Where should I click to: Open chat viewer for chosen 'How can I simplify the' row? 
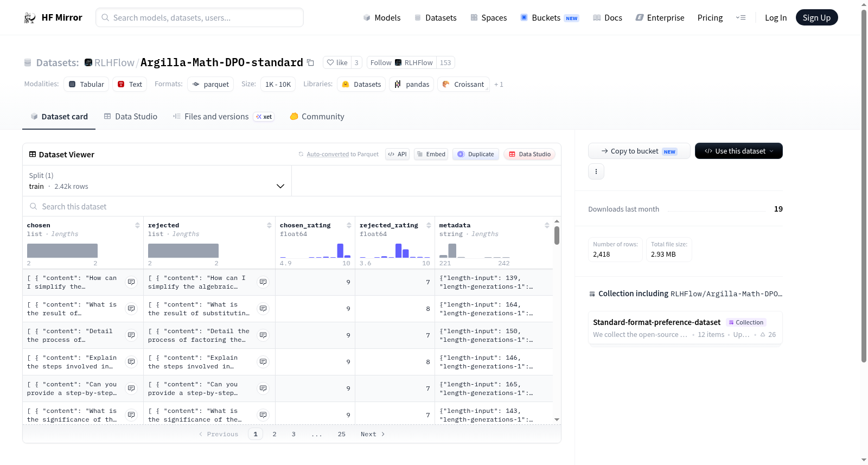(x=131, y=282)
